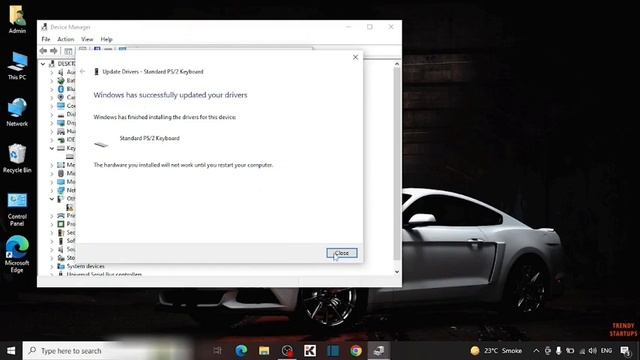Open the Action menu in Device Manager
Image resolution: width=640 pixels, height=360 pixels.
pyautogui.click(x=66, y=39)
